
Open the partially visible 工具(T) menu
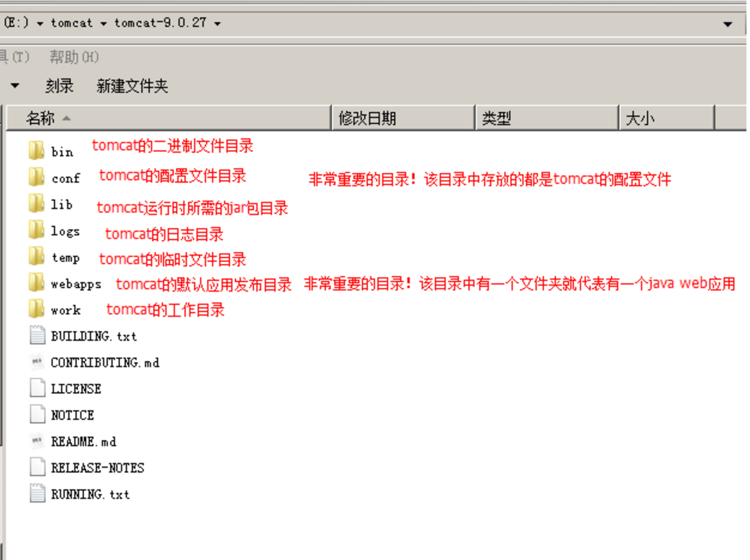tap(14, 57)
